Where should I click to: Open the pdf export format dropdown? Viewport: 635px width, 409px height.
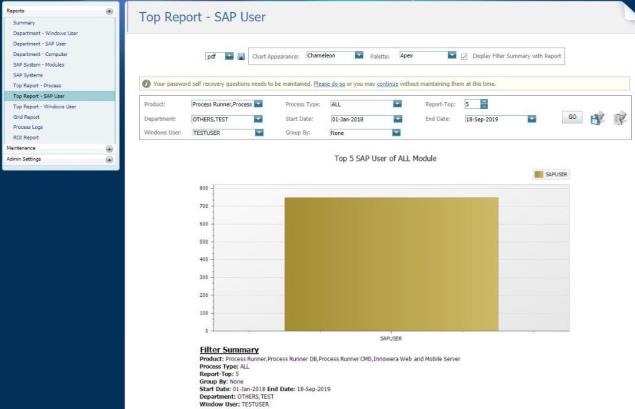pyautogui.click(x=229, y=56)
